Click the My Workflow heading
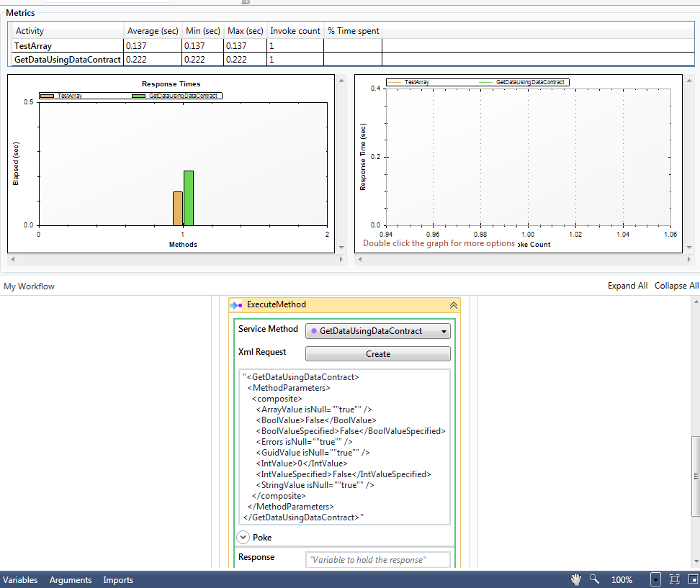 point(29,286)
